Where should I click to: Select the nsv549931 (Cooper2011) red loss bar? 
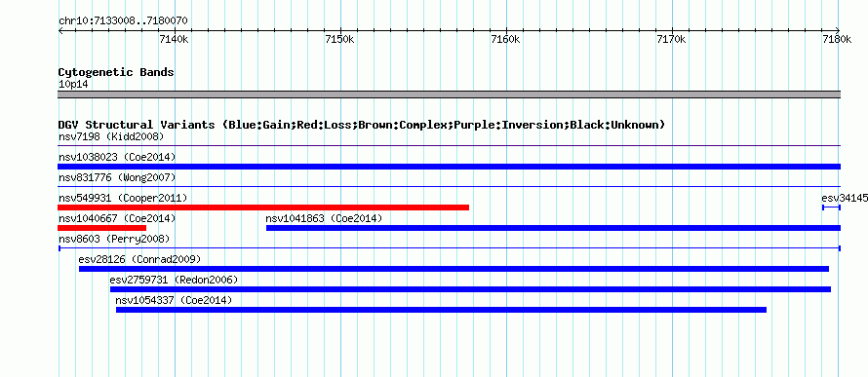click(263, 207)
